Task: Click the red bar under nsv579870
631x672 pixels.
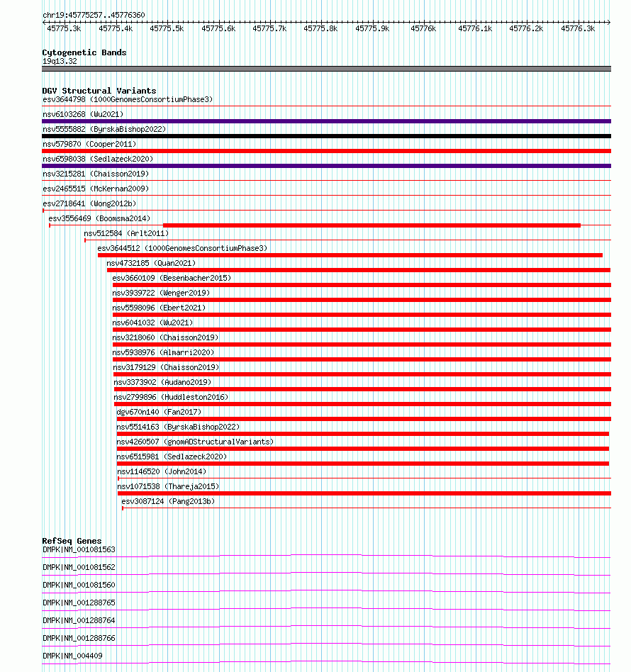Action: click(326, 151)
